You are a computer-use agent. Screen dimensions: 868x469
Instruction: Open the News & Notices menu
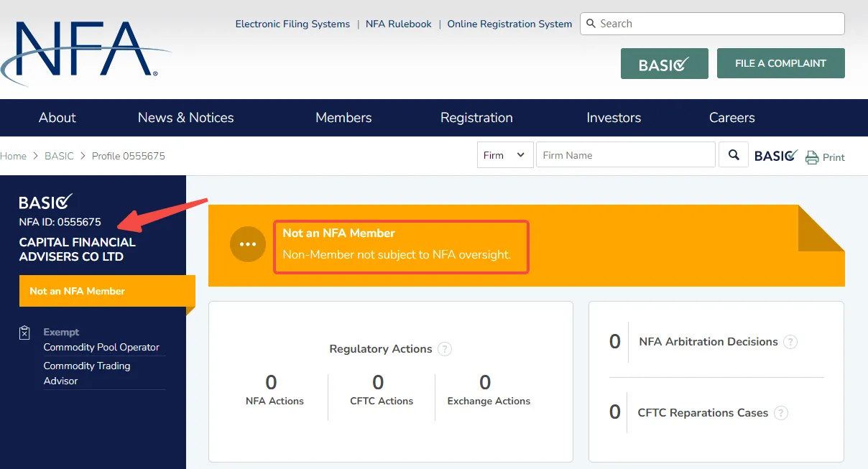tap(186, 118)
